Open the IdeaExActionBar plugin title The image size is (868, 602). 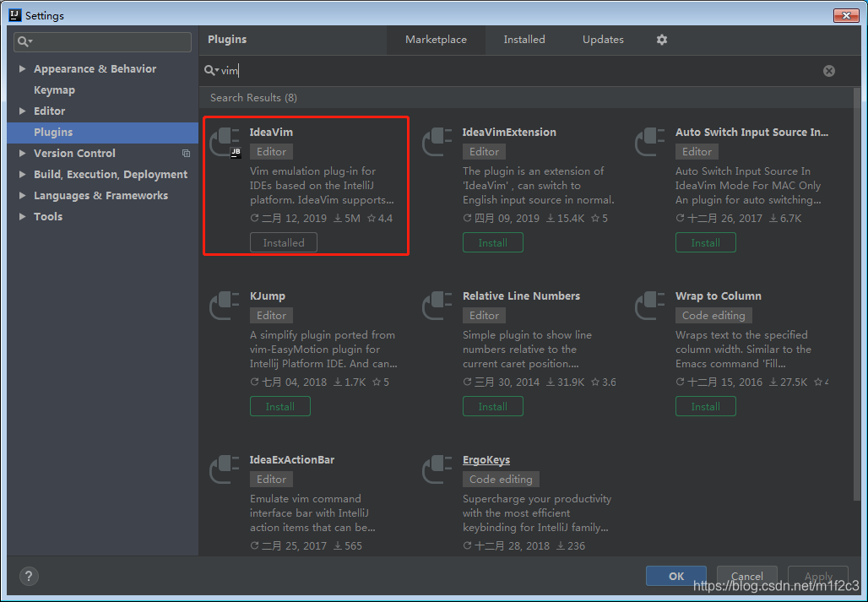point(292,460)
